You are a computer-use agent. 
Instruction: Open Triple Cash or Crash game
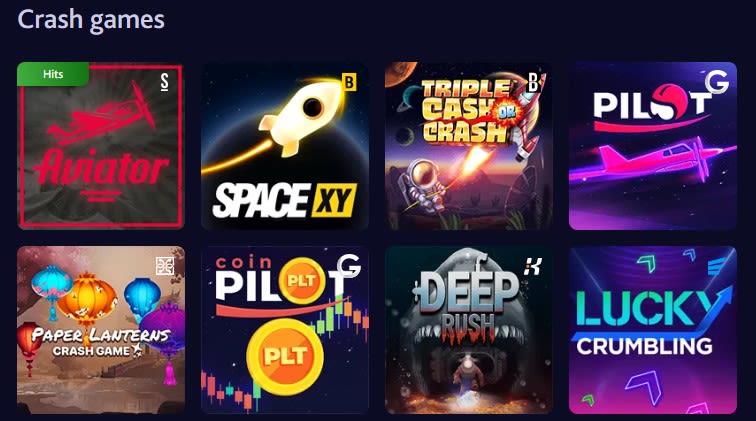coord(469,146)
